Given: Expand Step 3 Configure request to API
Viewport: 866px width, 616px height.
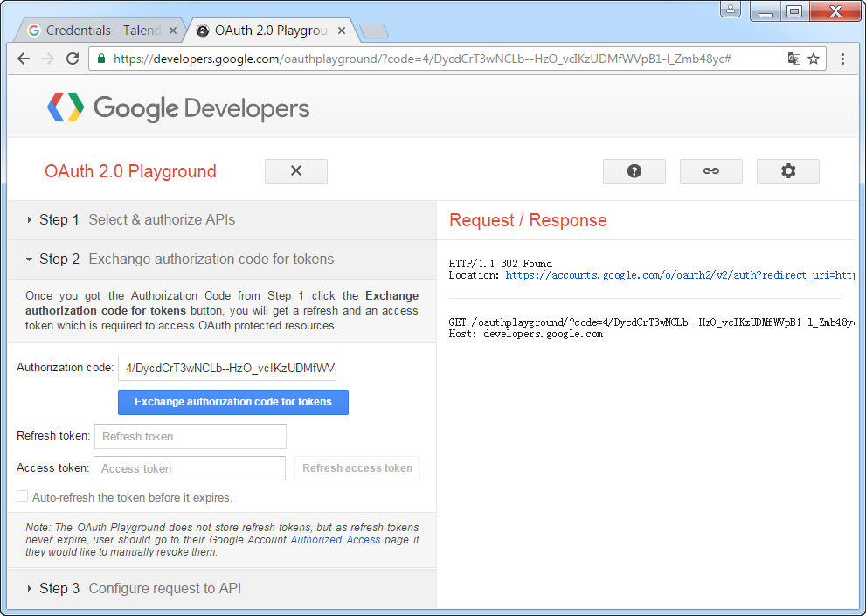Looking at the screenshot, I should (x=140, y=589).
